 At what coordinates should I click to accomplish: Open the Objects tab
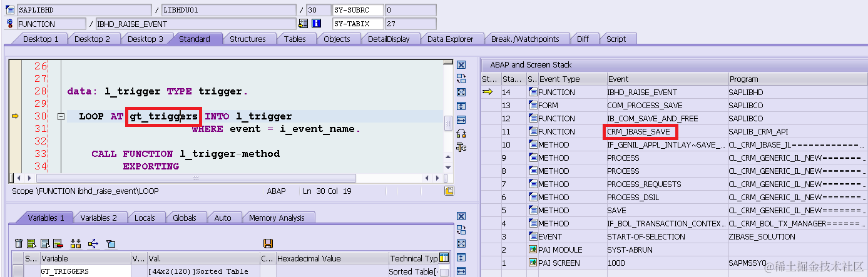[337, 39]
